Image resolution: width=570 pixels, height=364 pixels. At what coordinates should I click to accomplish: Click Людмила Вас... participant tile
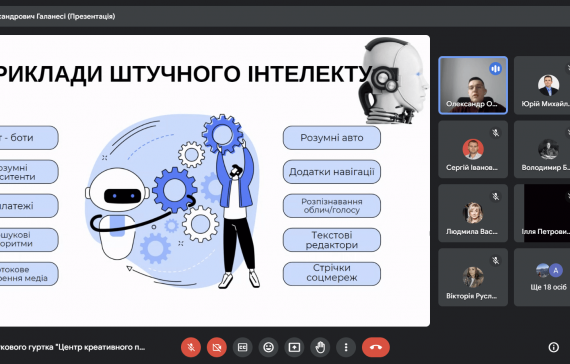click(x=473, y=213)
